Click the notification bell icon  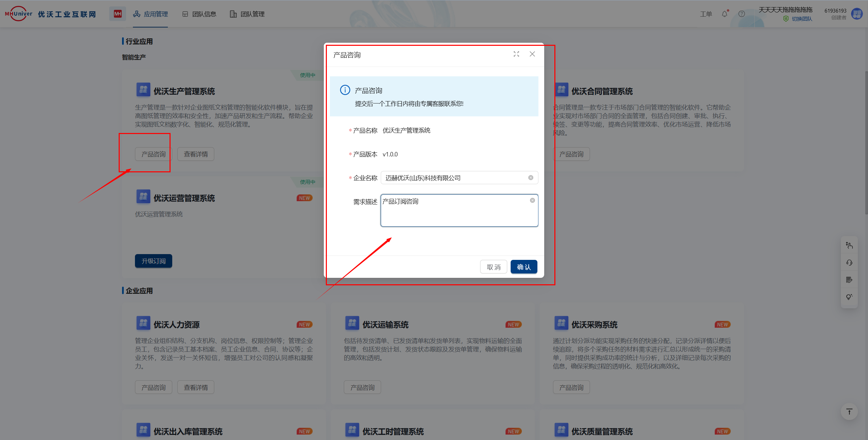coord(724,14)
